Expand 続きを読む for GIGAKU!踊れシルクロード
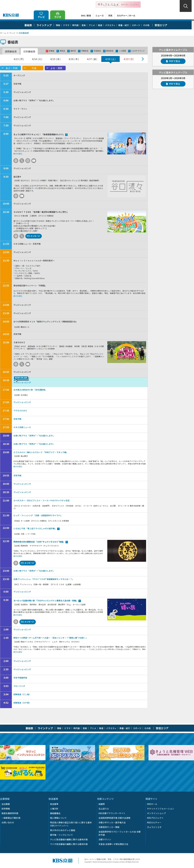This screenshot has height=868, width=194. coord(18,467)
